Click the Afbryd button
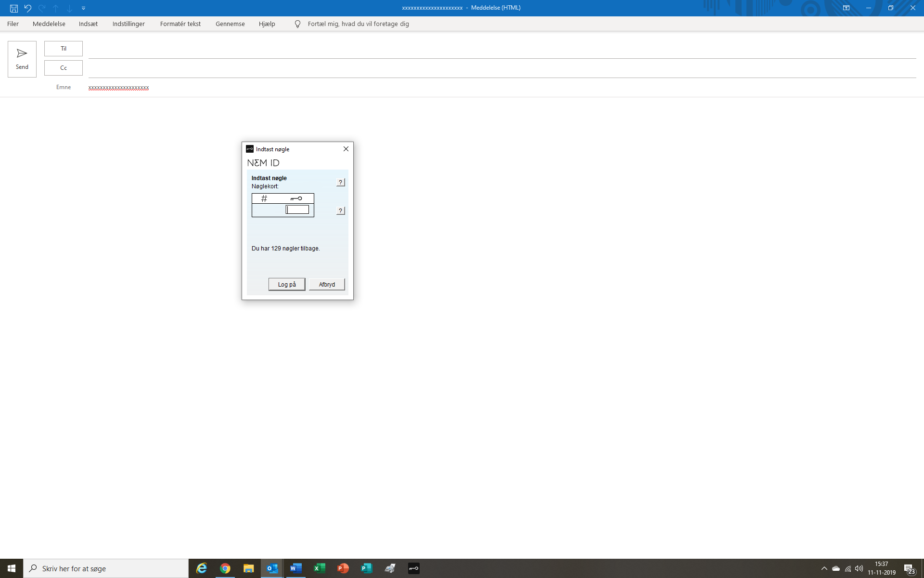 pos(327,284)
